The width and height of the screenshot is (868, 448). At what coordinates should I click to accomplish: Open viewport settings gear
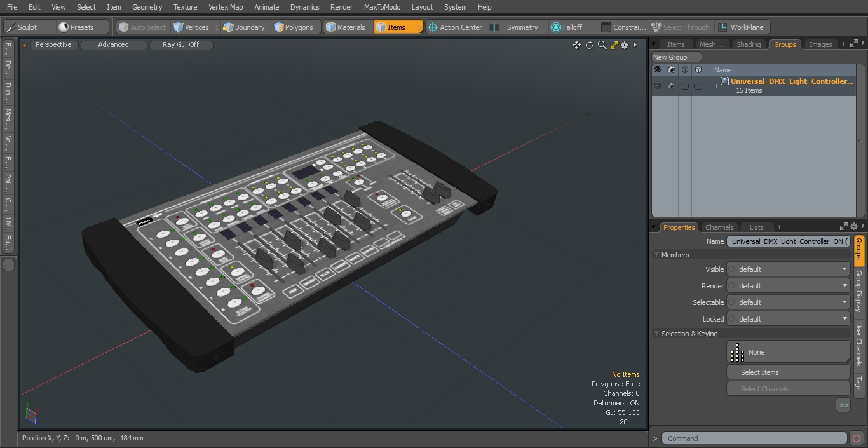coord(625,45)
